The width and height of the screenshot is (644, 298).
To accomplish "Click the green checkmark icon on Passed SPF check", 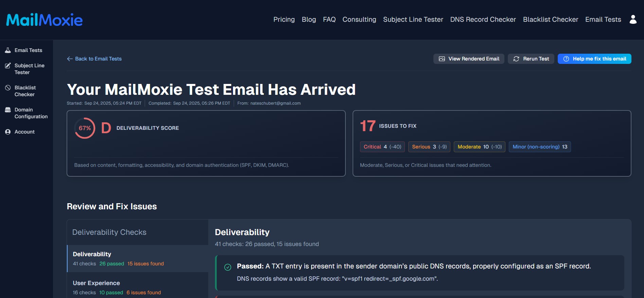I will (x=228, y=267).
